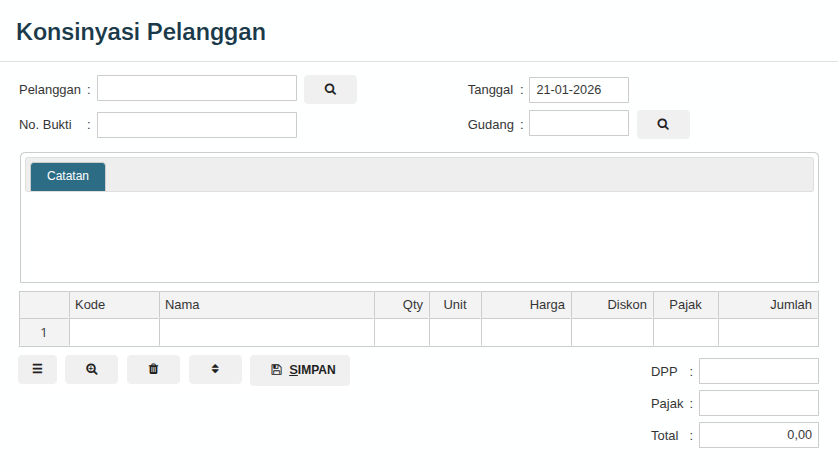Click the Unit column header
The image size is (838, 470).
pos(455,305)
